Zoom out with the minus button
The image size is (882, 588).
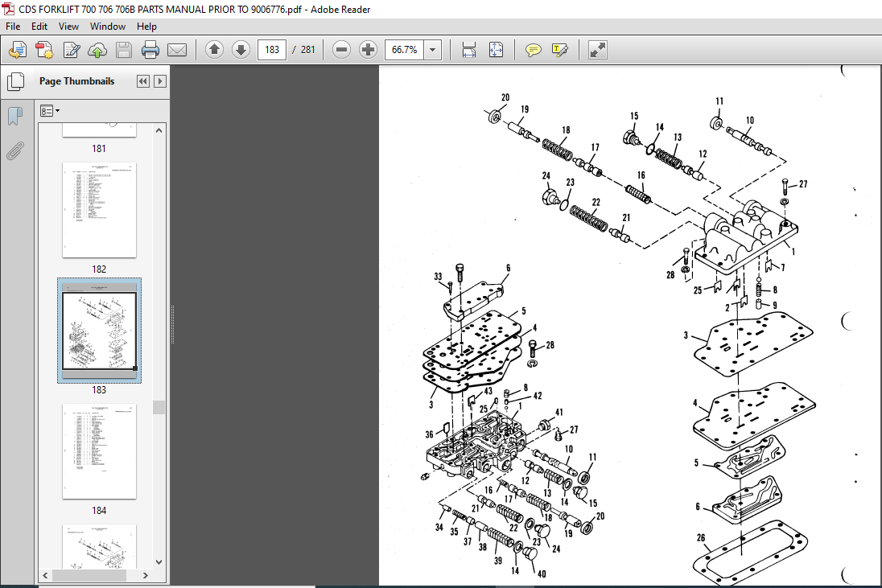(341, 49)
